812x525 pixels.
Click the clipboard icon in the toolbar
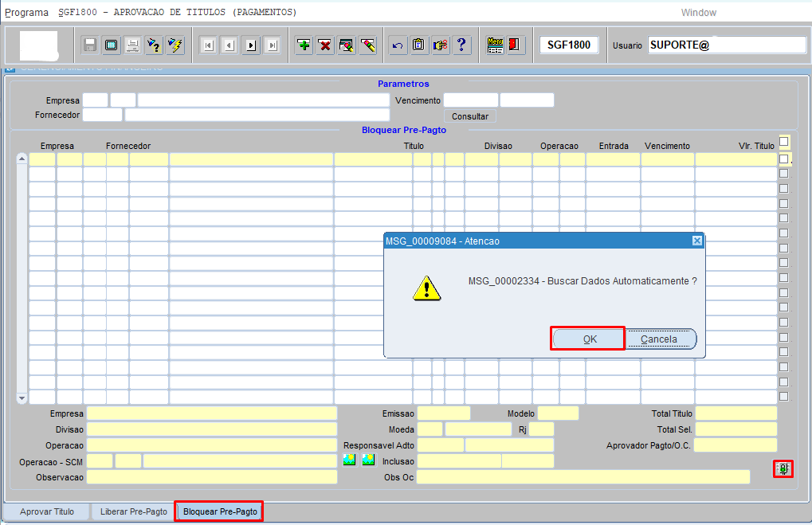click(418, 45)
